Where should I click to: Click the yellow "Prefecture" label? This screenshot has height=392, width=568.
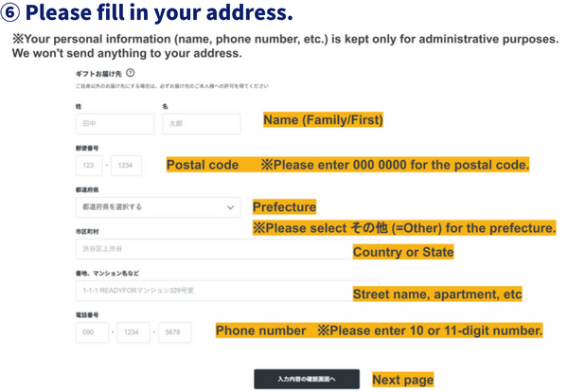click(x=284, y=206)
